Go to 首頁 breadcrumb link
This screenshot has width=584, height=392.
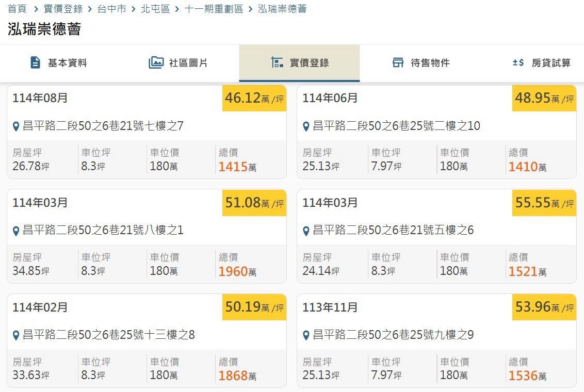coord(17,9)
